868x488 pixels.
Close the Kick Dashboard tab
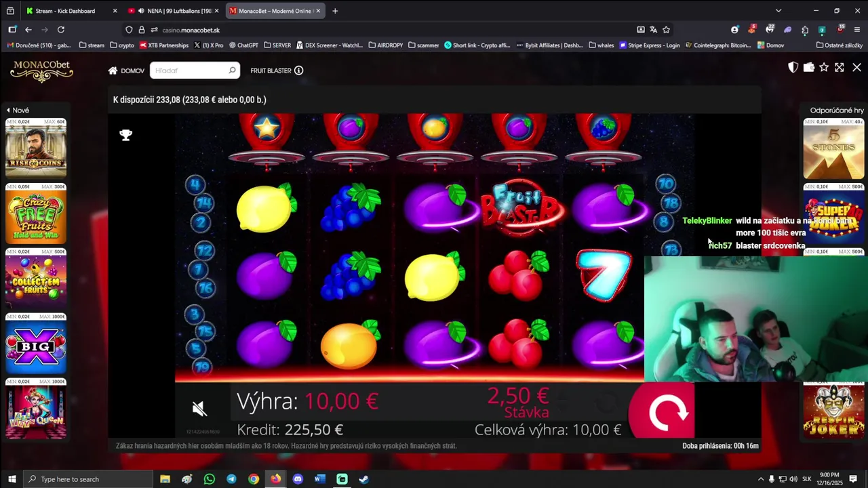click(x=115, y=11)
